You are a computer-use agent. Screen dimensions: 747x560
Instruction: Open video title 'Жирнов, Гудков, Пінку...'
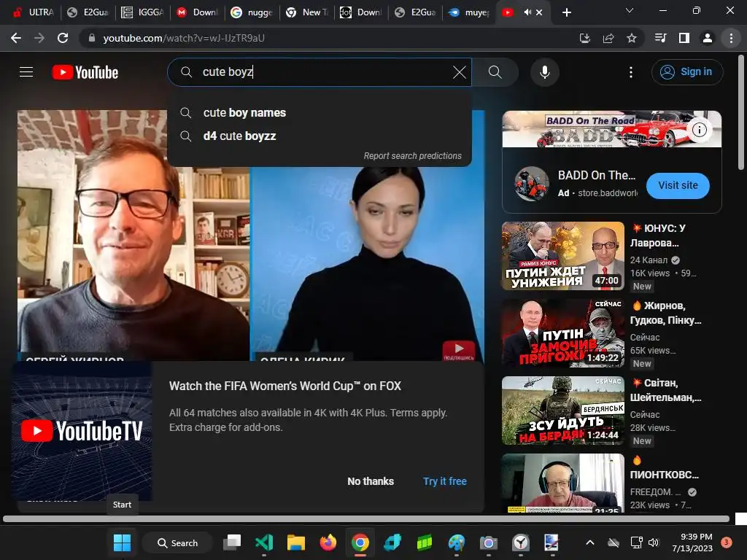[x=666, y=313]
